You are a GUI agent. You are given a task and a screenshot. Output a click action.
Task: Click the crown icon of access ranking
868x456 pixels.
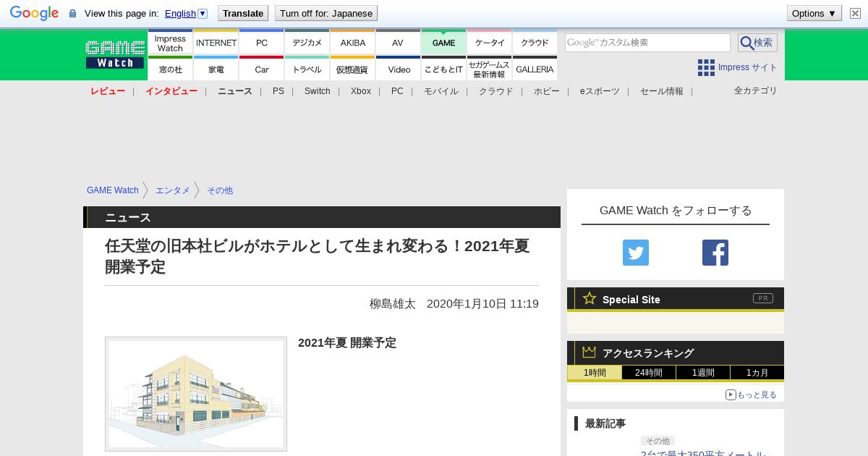[590, 352]
